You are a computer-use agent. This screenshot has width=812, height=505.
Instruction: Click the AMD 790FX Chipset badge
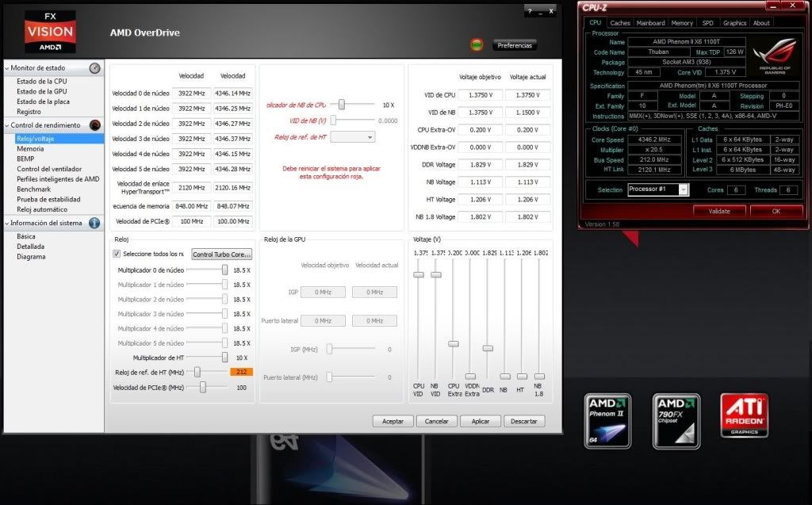[676, 421]
